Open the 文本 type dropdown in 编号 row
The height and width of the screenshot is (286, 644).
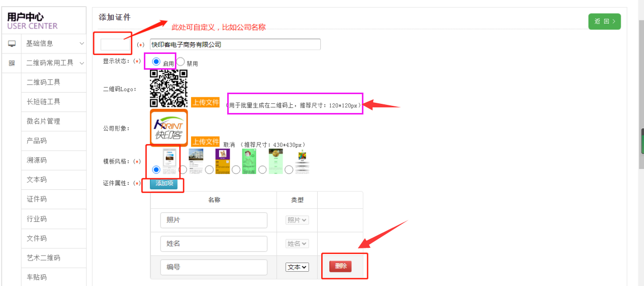pyautogui.click(x=297, y=267)
